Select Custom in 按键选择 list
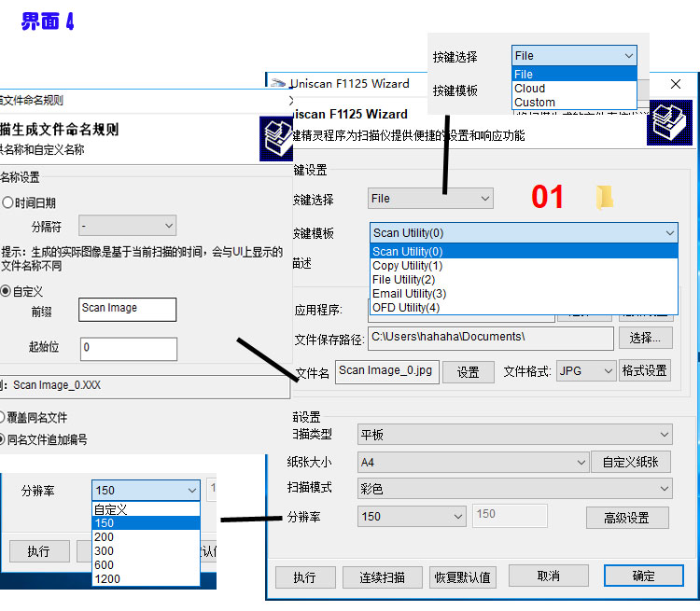 click(574, 103)
